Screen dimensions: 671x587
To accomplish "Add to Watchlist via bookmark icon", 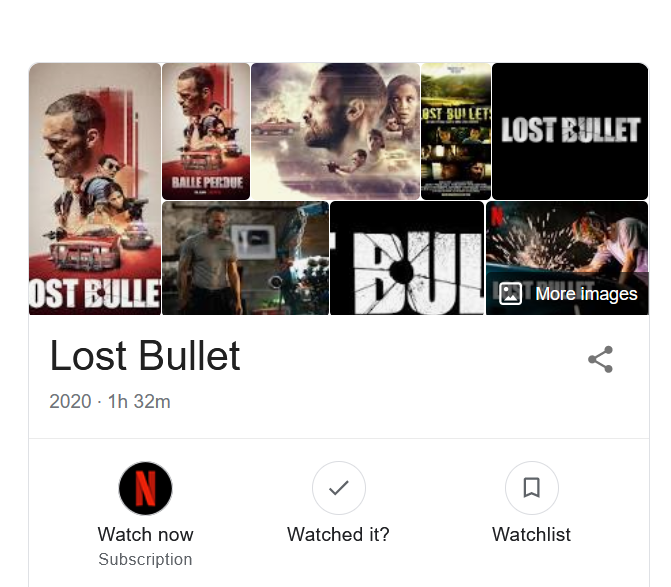I will [531, 488].
